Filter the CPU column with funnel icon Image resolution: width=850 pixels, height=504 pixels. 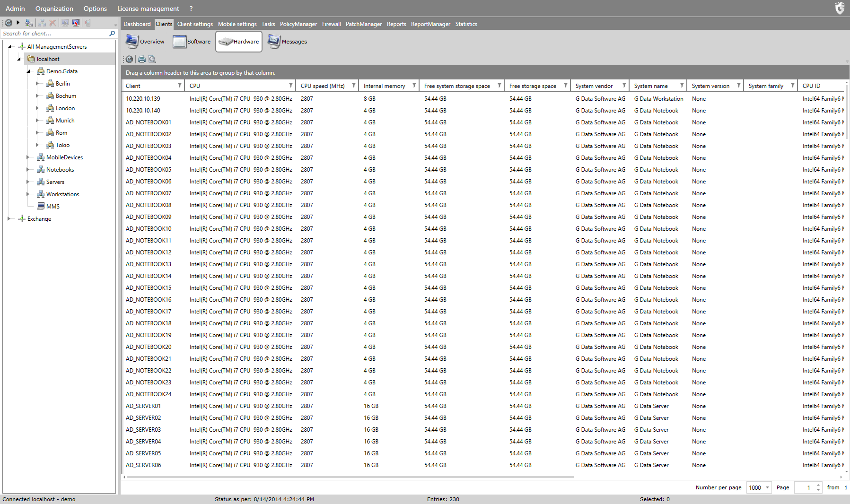tap(291, 86)
